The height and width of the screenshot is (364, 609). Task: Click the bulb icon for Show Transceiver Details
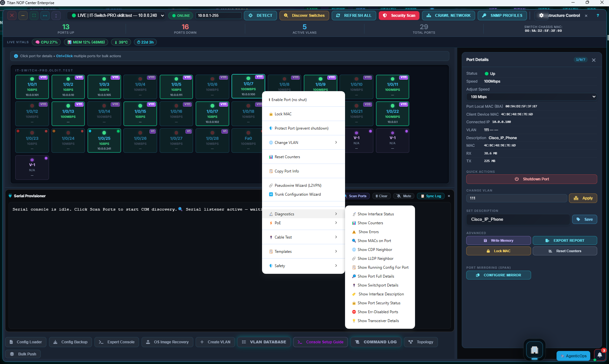(354, 321)
